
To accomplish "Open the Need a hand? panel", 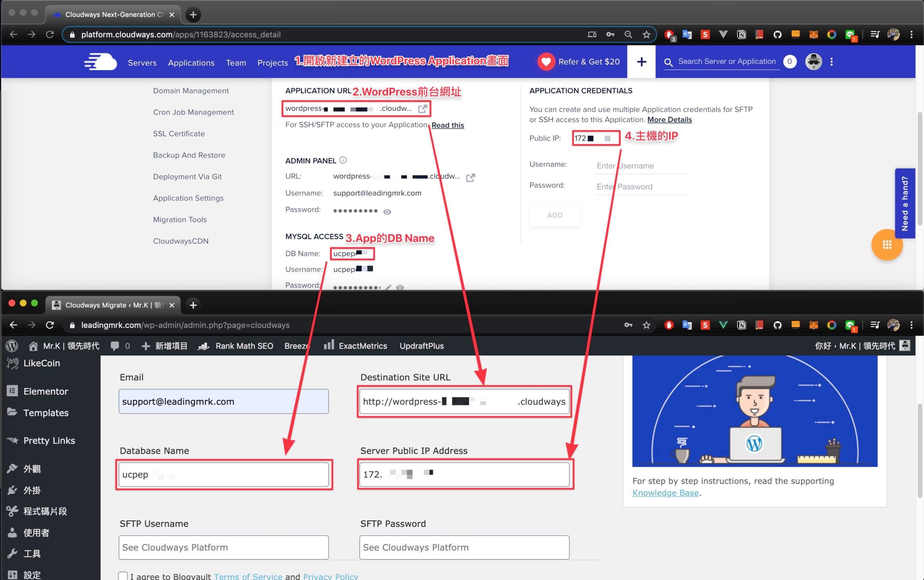I will (x=905, y=203).
